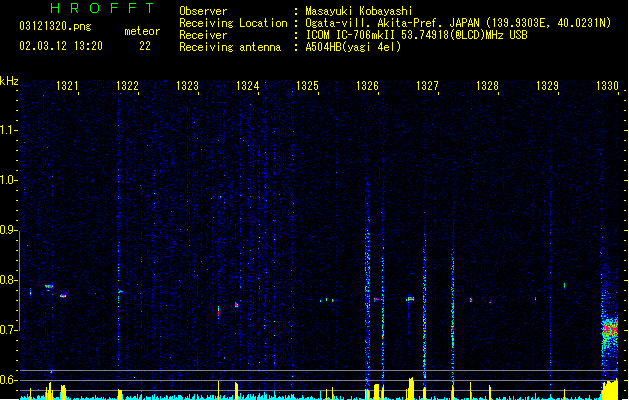
Task: Click the 0.6 kHz axis label
Action: [8, 380]
